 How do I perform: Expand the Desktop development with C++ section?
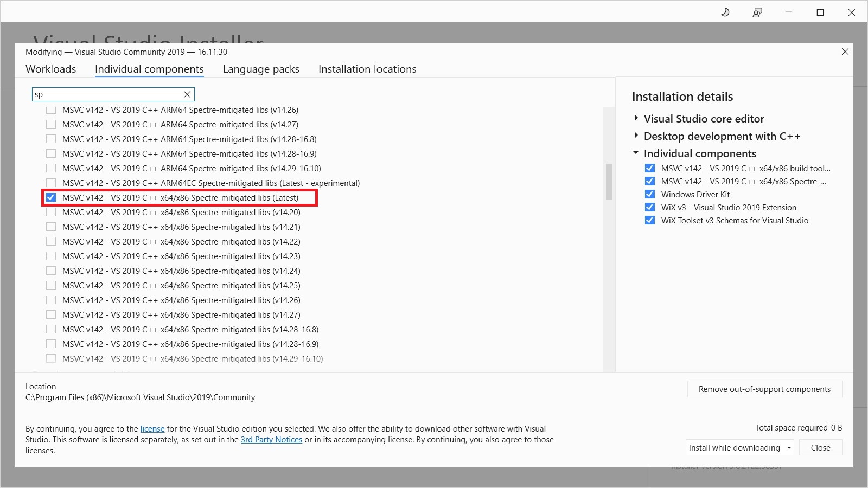(636, 136)
